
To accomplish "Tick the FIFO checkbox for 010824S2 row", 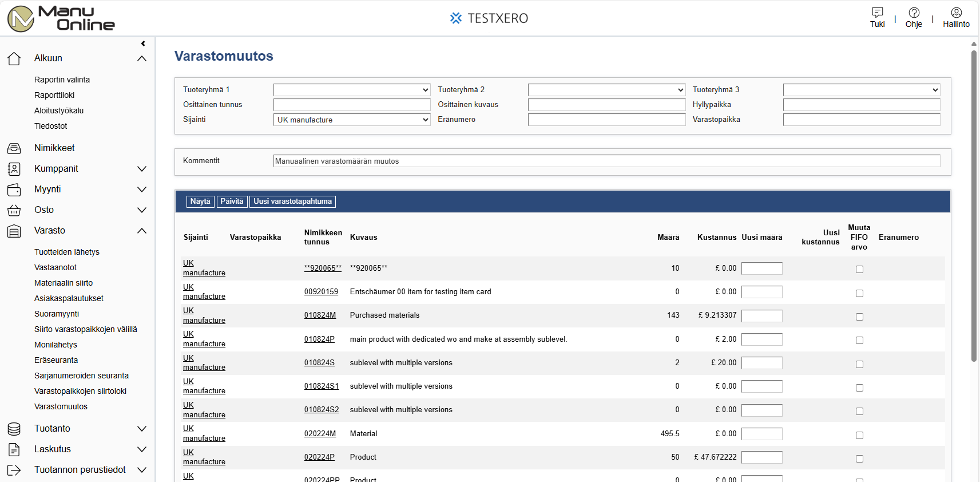I will point(859,411).
